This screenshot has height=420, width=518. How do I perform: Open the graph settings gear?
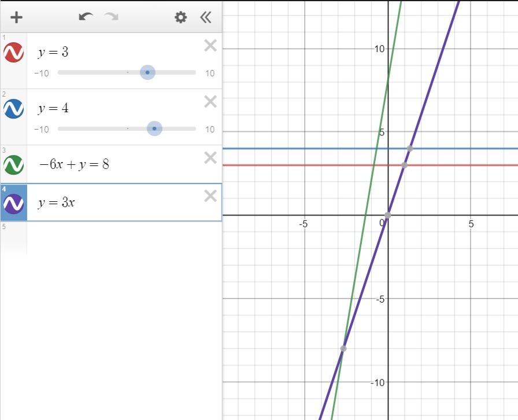tap(181, 17)
